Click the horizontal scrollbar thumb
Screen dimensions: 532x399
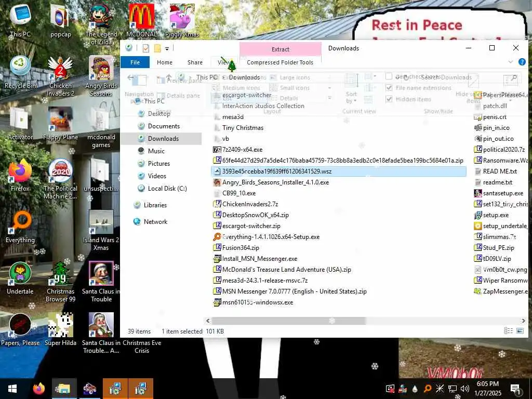(289, 320)
